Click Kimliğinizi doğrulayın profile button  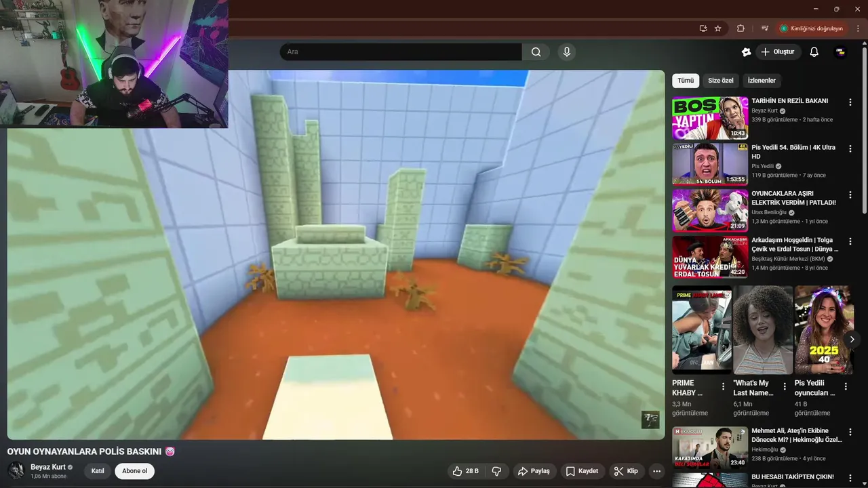pos(812,28)
